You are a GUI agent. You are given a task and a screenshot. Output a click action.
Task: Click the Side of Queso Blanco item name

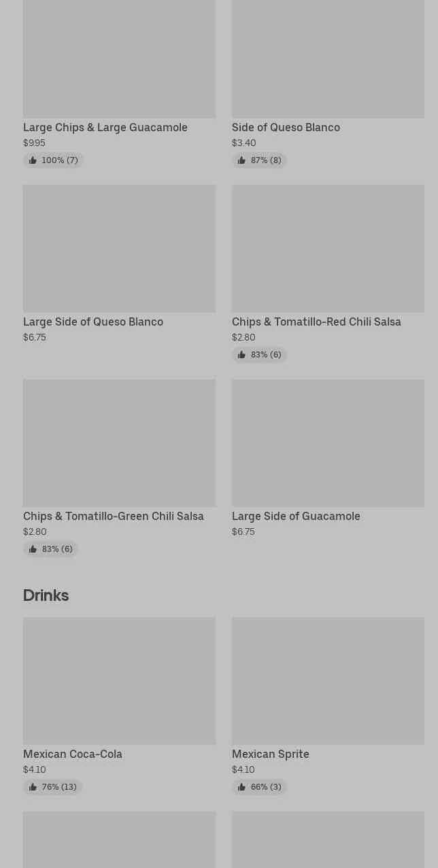pos(286,127)
